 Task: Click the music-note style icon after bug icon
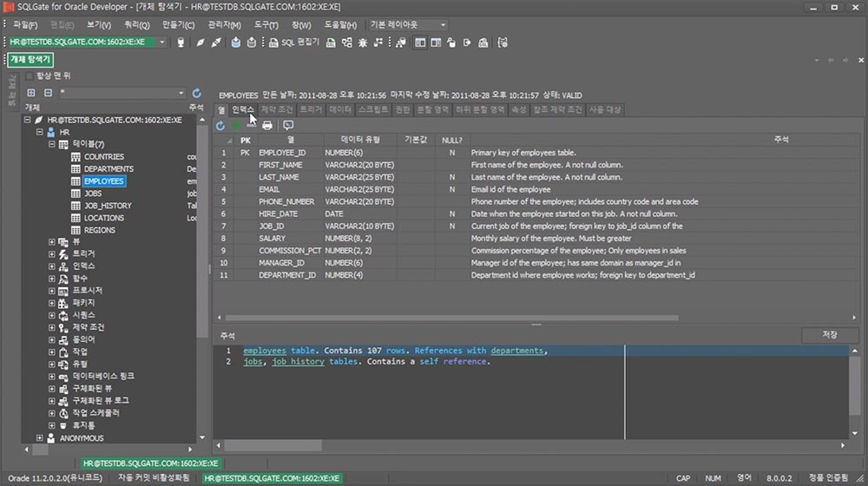click(x=378, y=43)
